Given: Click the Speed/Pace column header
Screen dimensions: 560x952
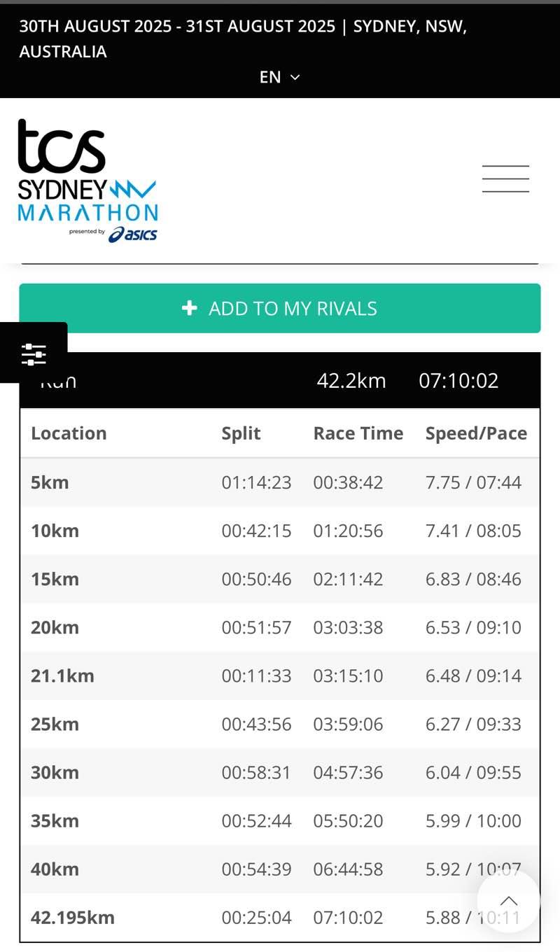Looking at the screenshot, I should tap(476, 433).
